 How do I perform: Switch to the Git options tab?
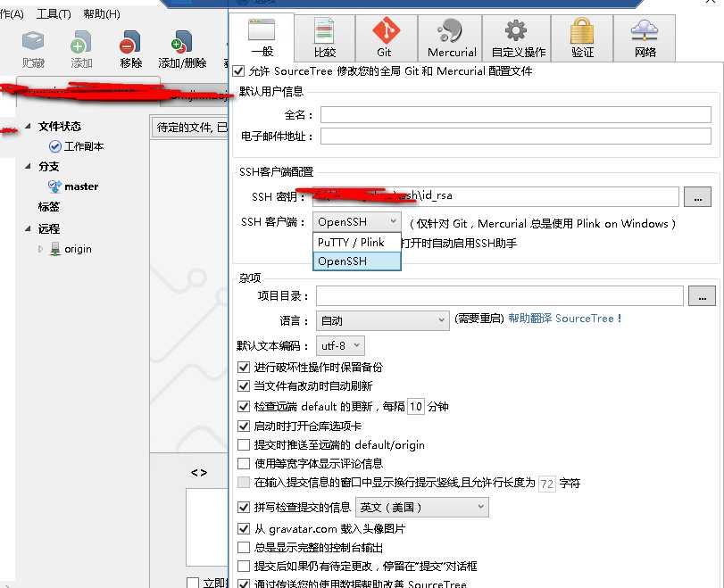point(386,38)
